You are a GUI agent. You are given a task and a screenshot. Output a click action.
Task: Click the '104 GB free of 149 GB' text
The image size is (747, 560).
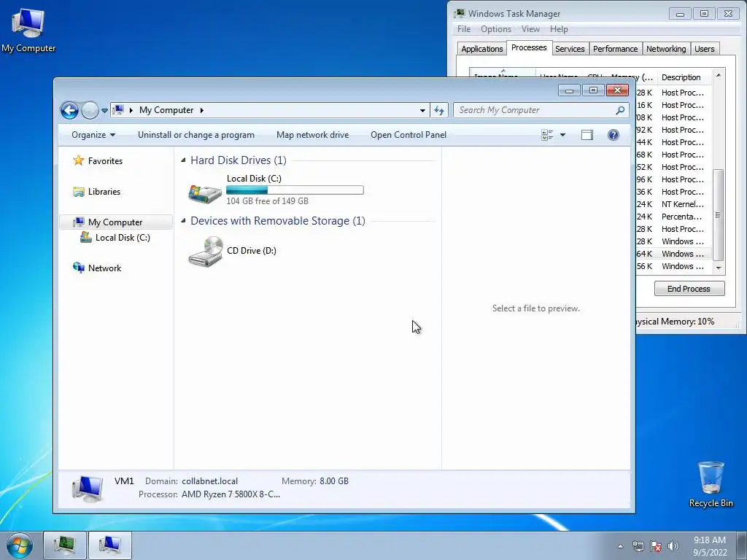pyautogui.click(x=267, y=201)
